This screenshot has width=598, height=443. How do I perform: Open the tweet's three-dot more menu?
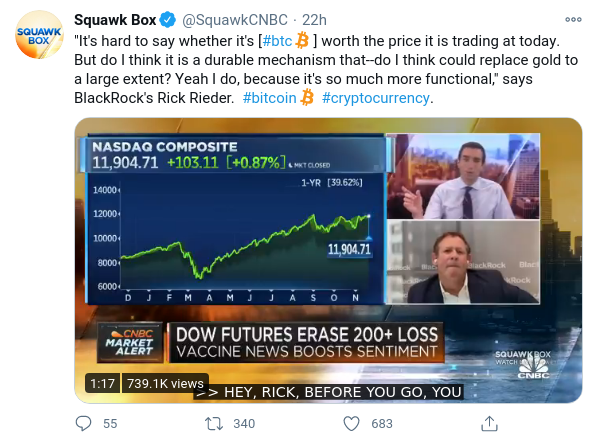[x=573, y=19]
